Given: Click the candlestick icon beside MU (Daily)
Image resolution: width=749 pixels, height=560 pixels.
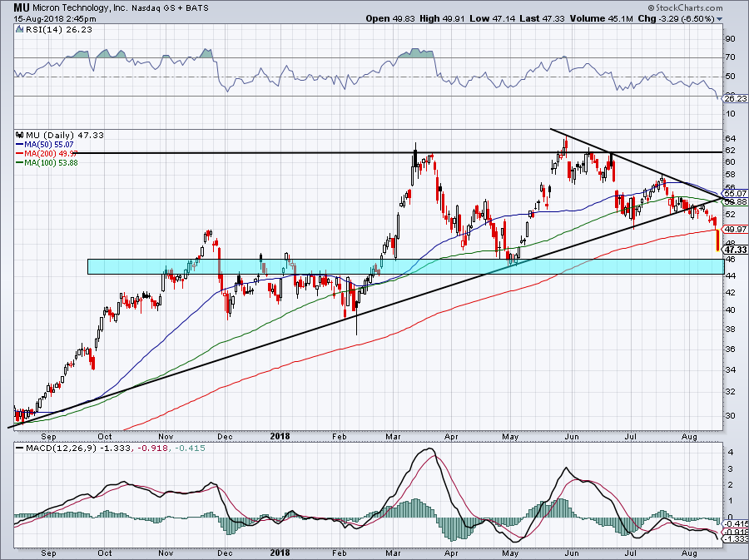Looking at the screenshot, I should [20, 135].
